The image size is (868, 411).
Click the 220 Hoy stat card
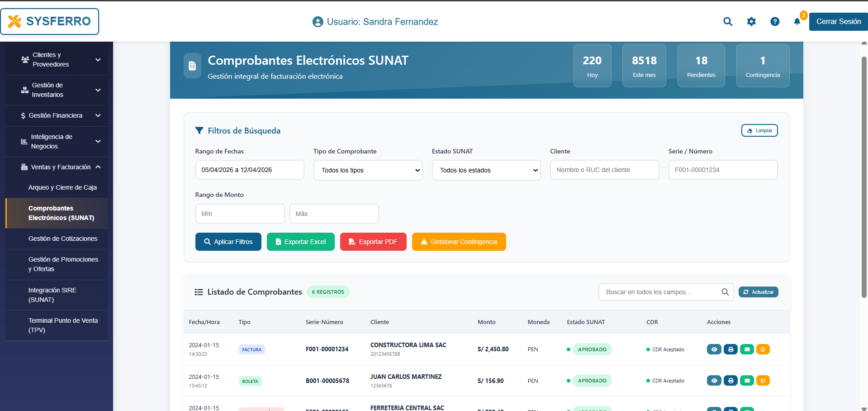592,66
